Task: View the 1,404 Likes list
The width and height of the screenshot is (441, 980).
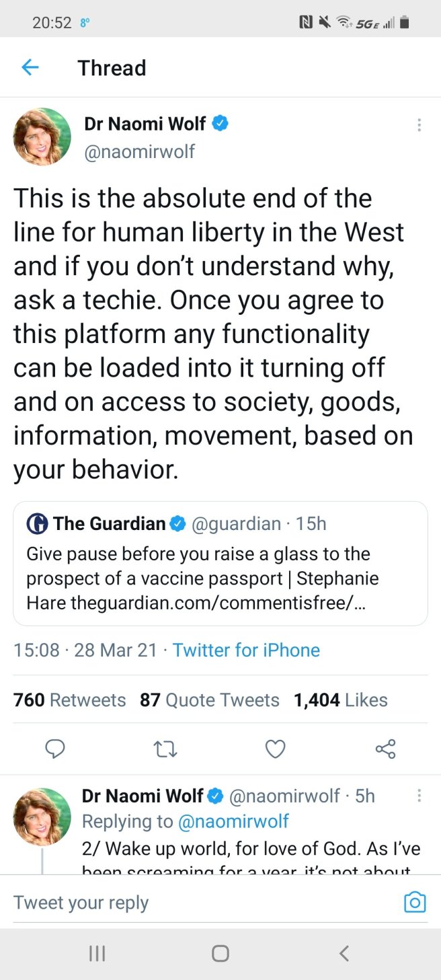Action: click(341, 700)
